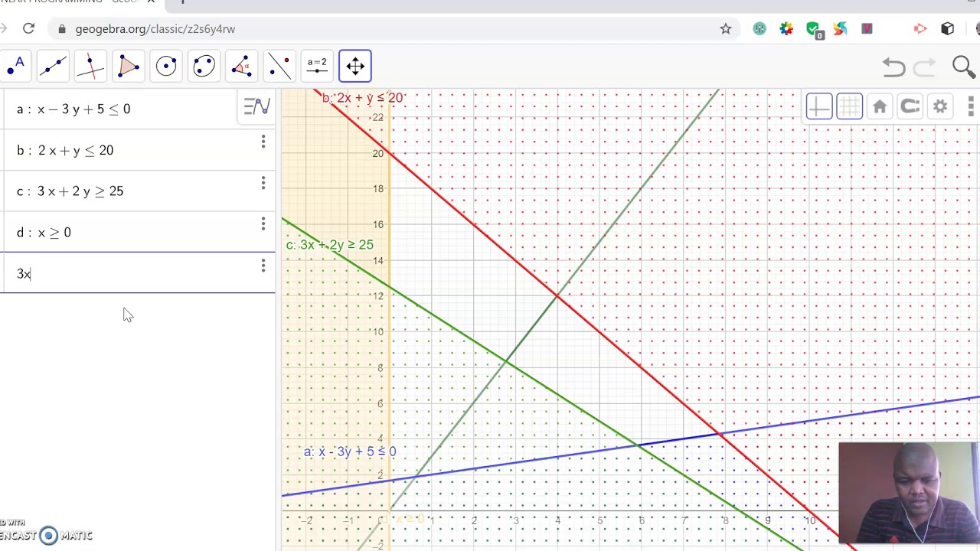Open the teal sliders browser extension

(759, 29)
